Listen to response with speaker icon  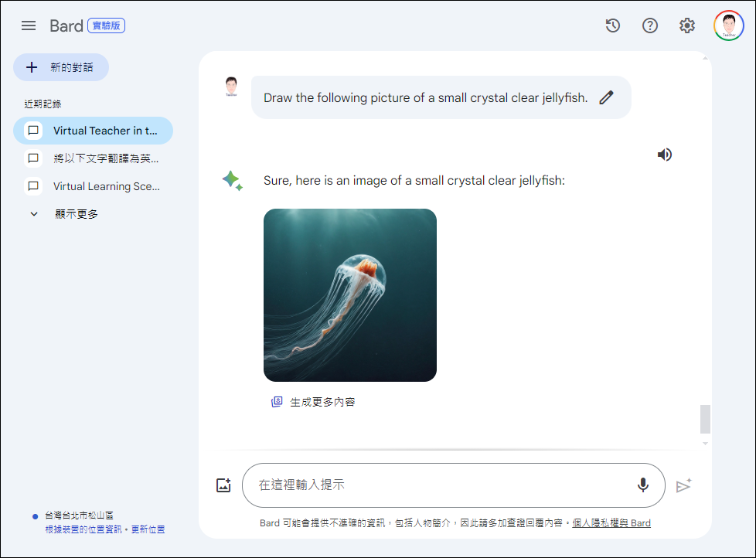(664, 155)
